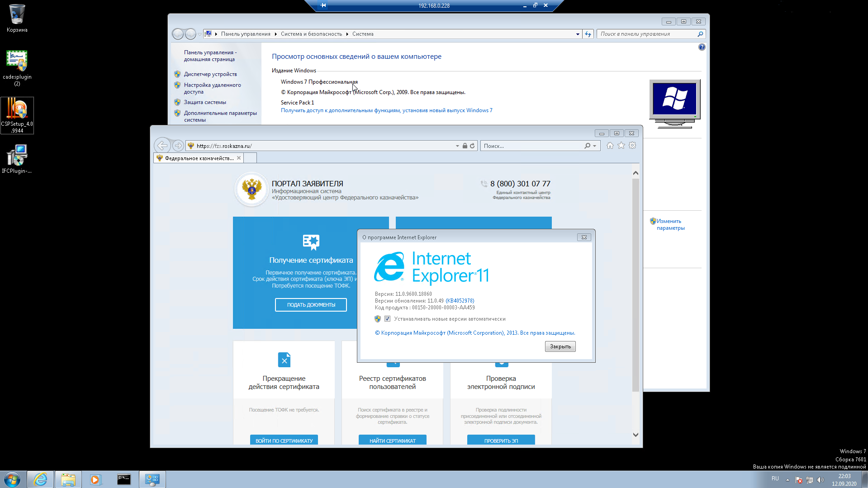The height and width of the screenshot is (488, 868).
Task: Open the IE search provider dropdown arrow
Action: [594, 146]
